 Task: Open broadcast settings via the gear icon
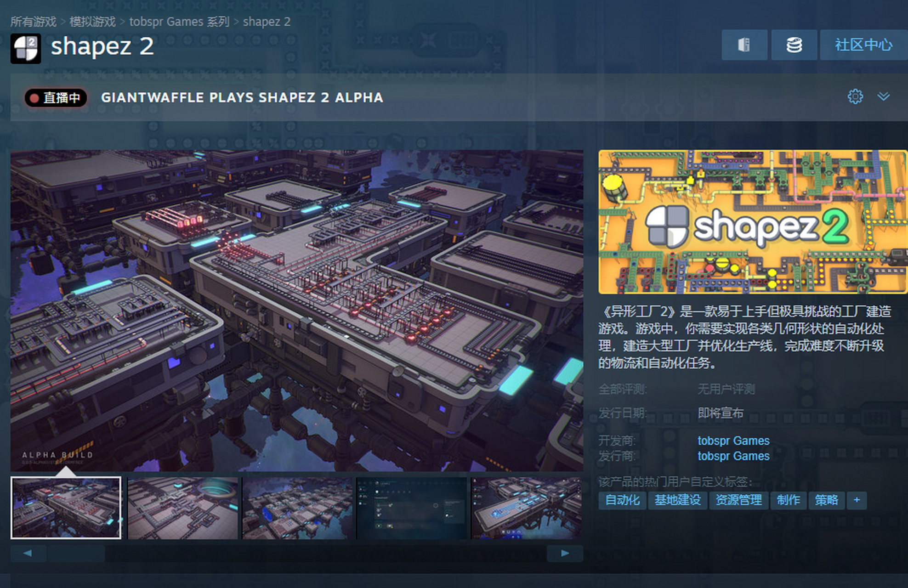tap(855, 97)
